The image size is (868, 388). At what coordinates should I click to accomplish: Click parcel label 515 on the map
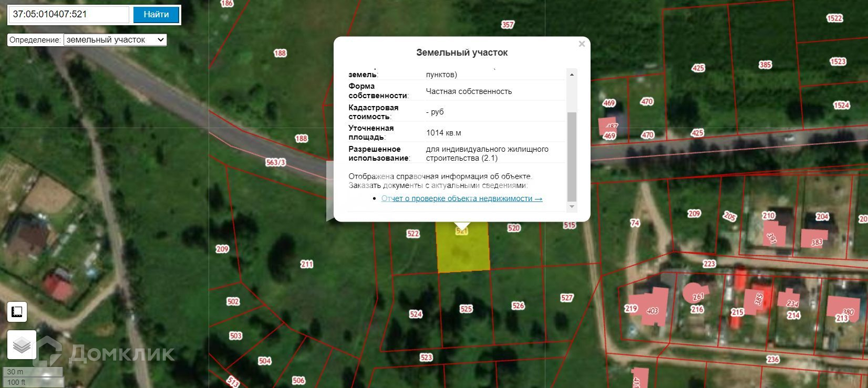pos(570,225)
